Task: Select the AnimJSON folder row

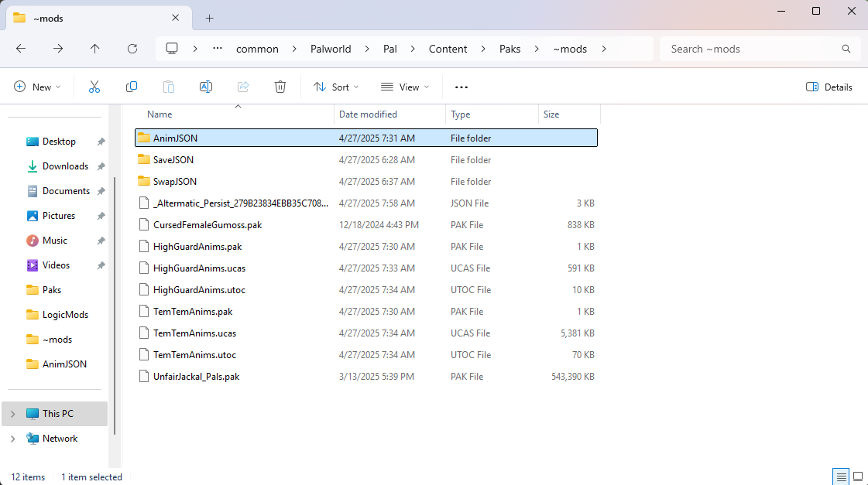Action: [x=366, y=138]
